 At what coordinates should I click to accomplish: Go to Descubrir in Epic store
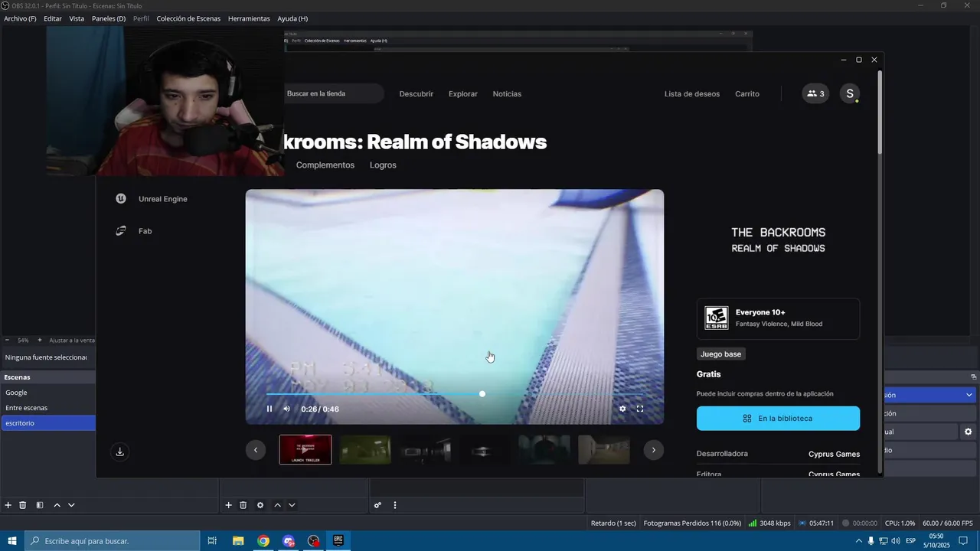pos(416,94)
